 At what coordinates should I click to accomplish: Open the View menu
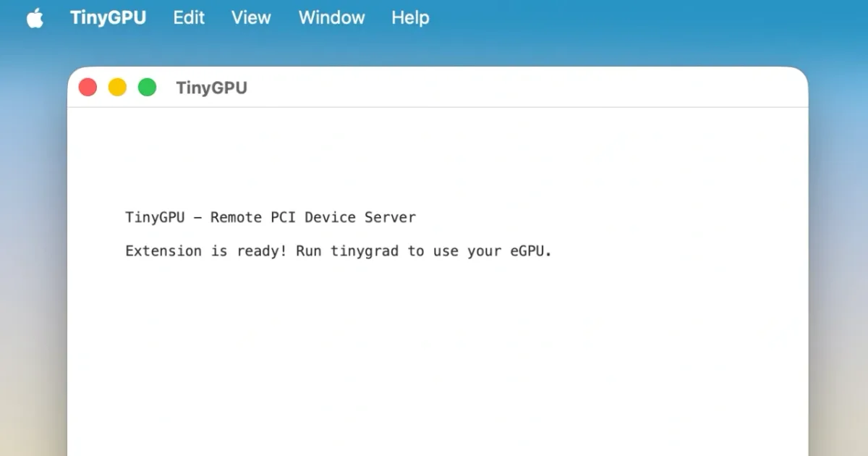[x=251, y=18]
